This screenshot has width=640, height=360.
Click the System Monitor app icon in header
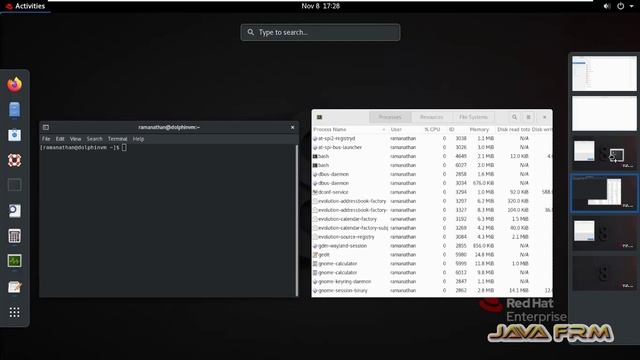point(320,117)
